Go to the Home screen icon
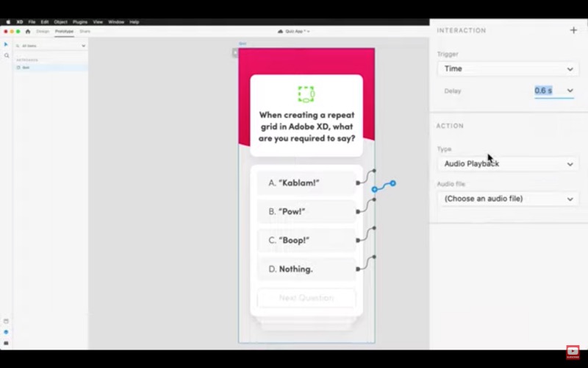This screenshot has height=368, width=588. pos(28,32)
